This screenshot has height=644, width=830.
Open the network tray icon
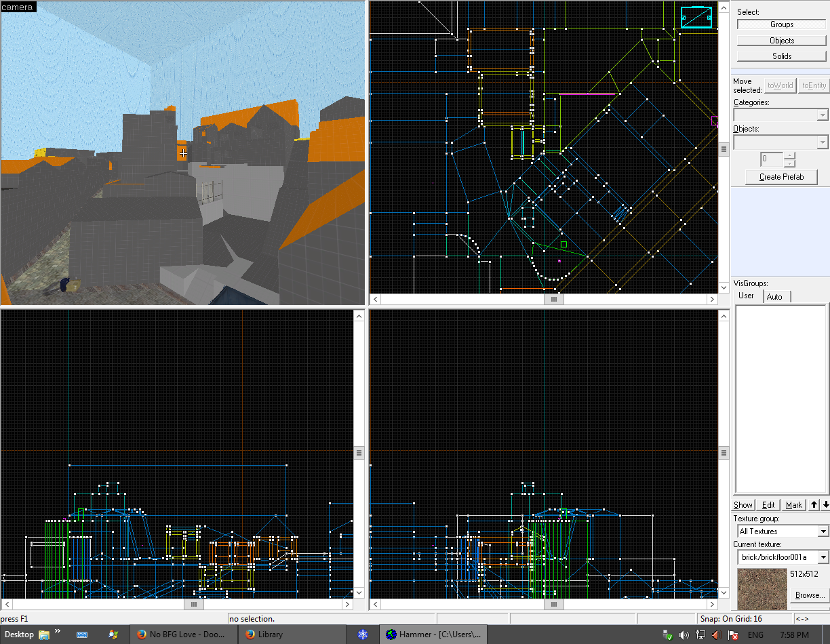(700, 635)
